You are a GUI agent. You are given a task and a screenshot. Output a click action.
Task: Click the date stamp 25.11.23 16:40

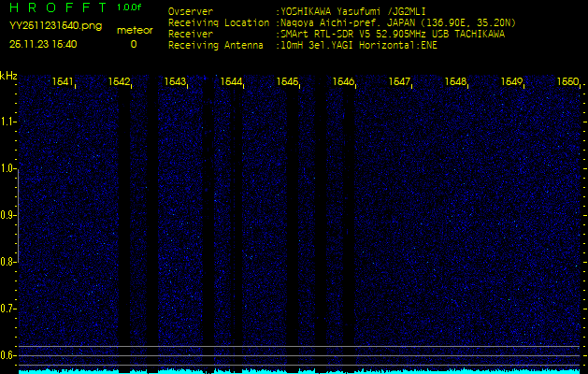(x=43, y=44)
